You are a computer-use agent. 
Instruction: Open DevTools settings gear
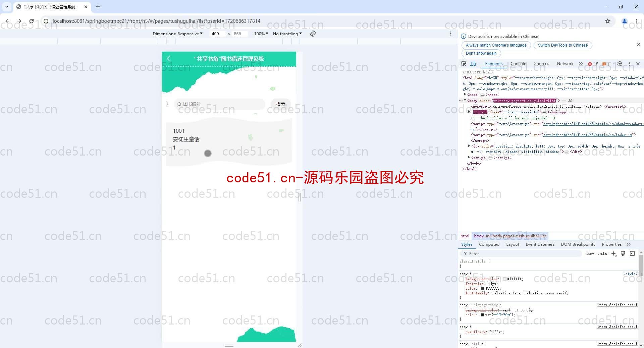coord(620,64)
